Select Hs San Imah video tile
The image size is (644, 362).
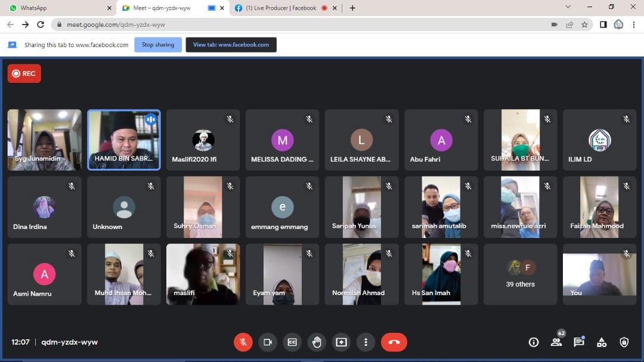click(x=441, y=274)
